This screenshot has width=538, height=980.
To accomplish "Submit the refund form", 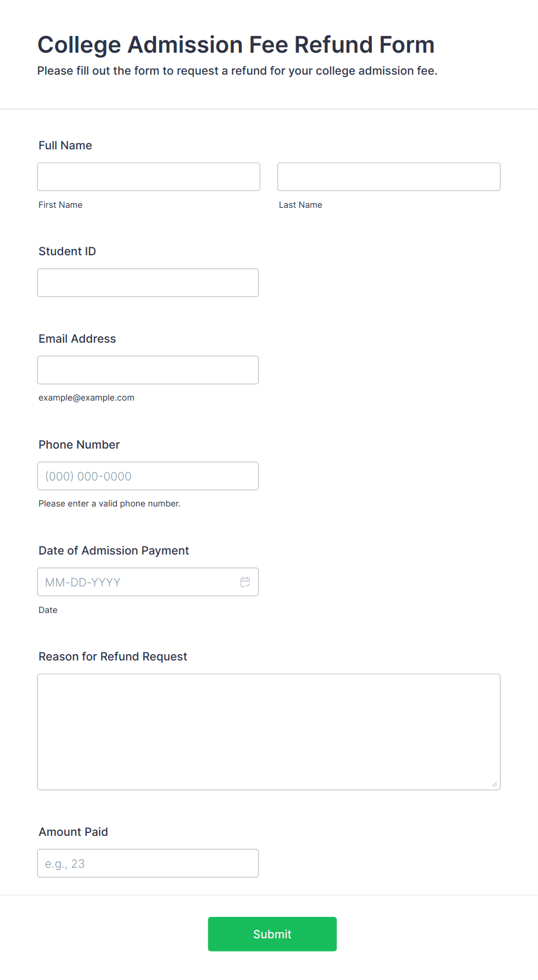I will click(272, 934).
